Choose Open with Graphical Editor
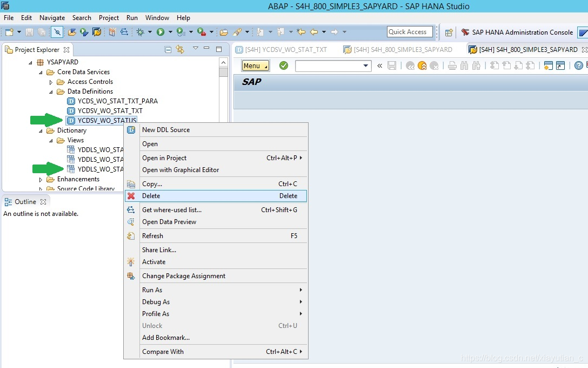The width and height of the screenshot is (588, 368). pyautogui.click(x=216, y=170)
